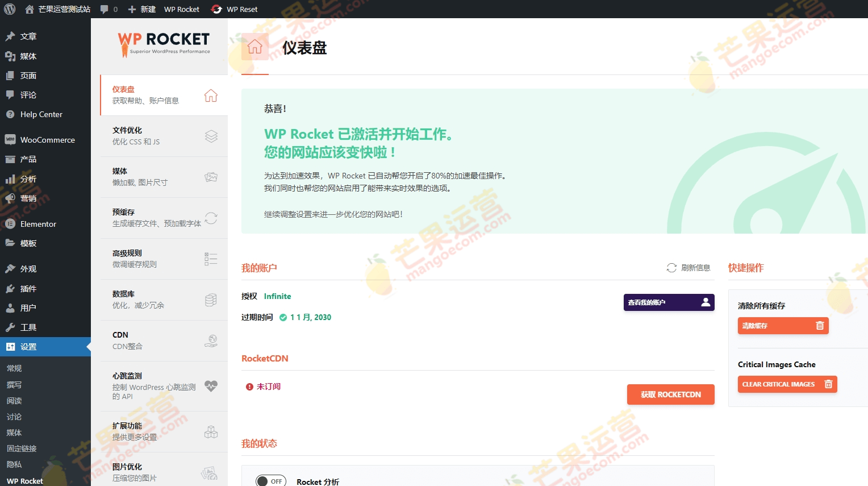
Task: Click the 高级规则 rules list icon
Action: click(x=211, y=259)
